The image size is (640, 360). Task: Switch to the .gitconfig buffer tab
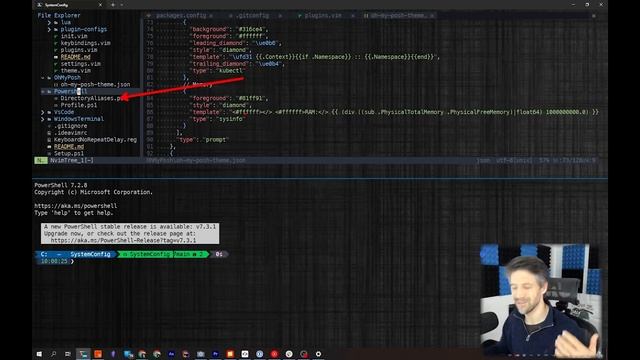coord(253,16)
